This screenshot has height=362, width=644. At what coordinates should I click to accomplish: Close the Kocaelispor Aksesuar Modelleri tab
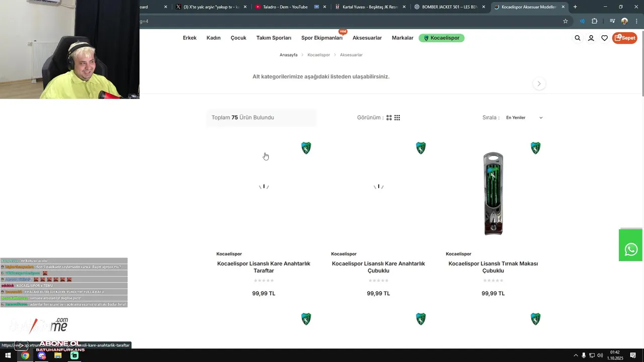coord(563,7)
